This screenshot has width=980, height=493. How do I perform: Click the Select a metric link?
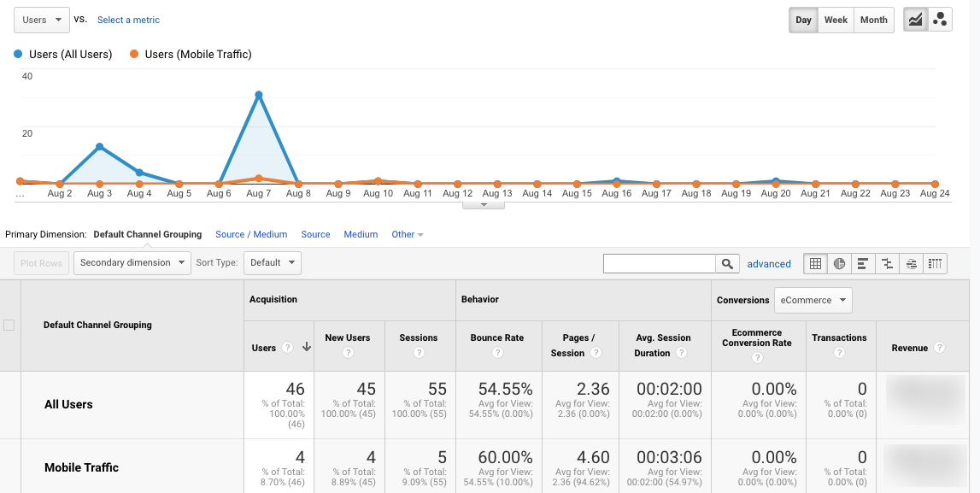[128, 19]
